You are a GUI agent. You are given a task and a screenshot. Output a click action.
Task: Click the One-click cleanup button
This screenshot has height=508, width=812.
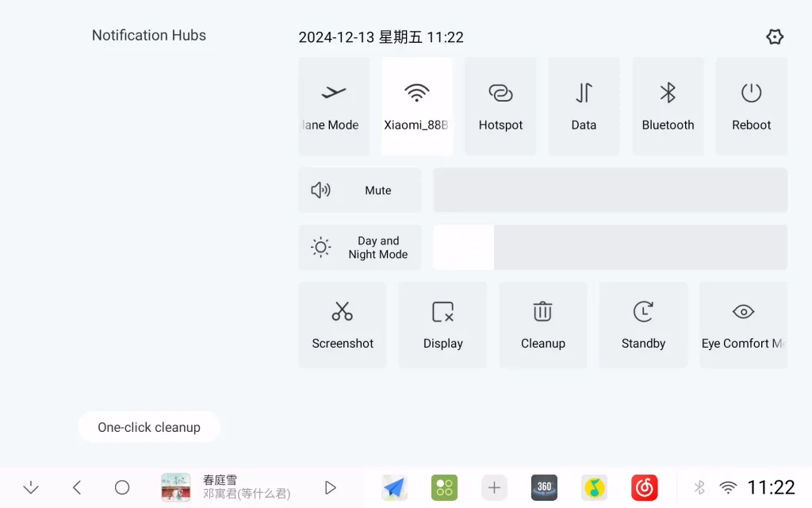pyautogui.click(x=149, y=427)
